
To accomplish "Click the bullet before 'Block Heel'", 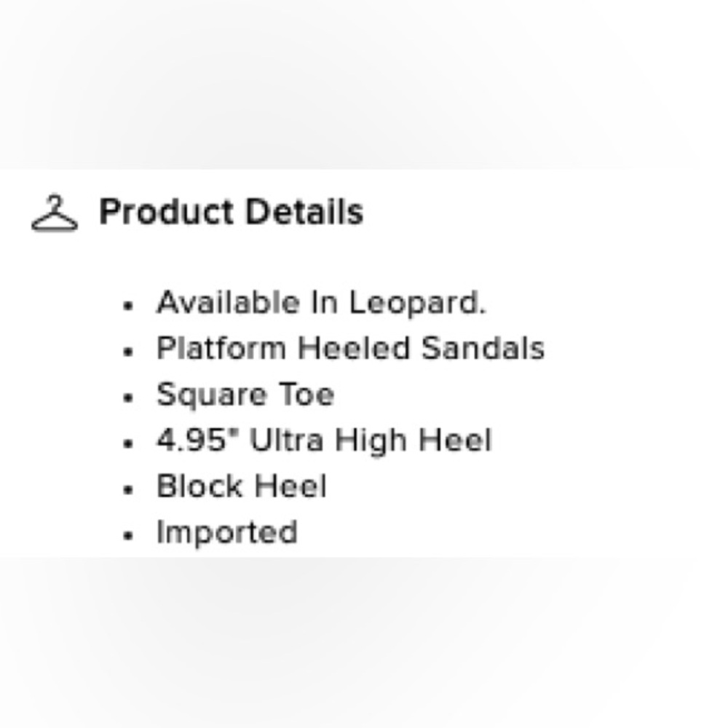I will pos(128,489).
